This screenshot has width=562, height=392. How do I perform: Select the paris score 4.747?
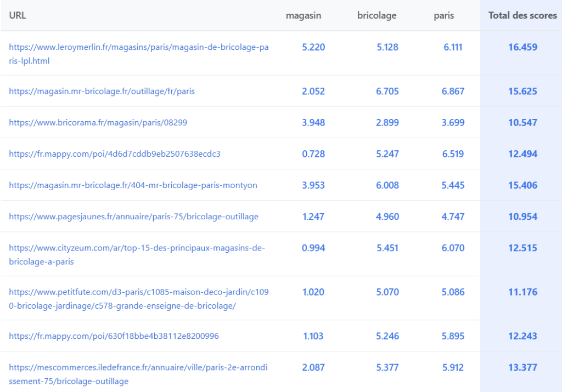pyautogui.click(x=453, y=216)
